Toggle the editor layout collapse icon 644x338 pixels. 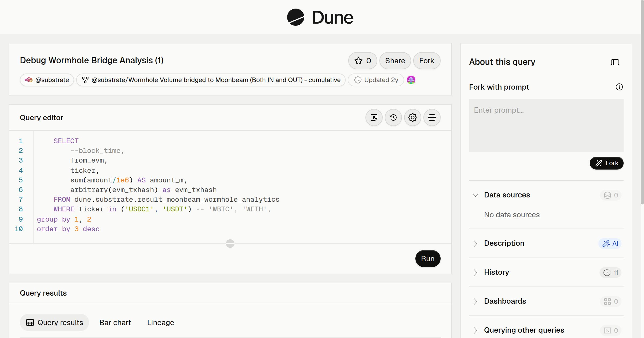tap(432, 117)
